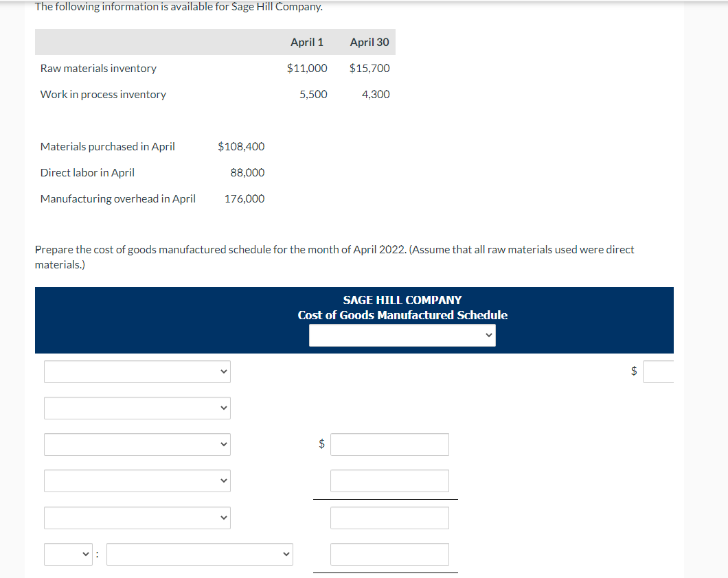Image resolution: width=728 pixels, height=578 pixels.
Task: Open the schedule period dropdown in header
Action: [x=402, y=335]
